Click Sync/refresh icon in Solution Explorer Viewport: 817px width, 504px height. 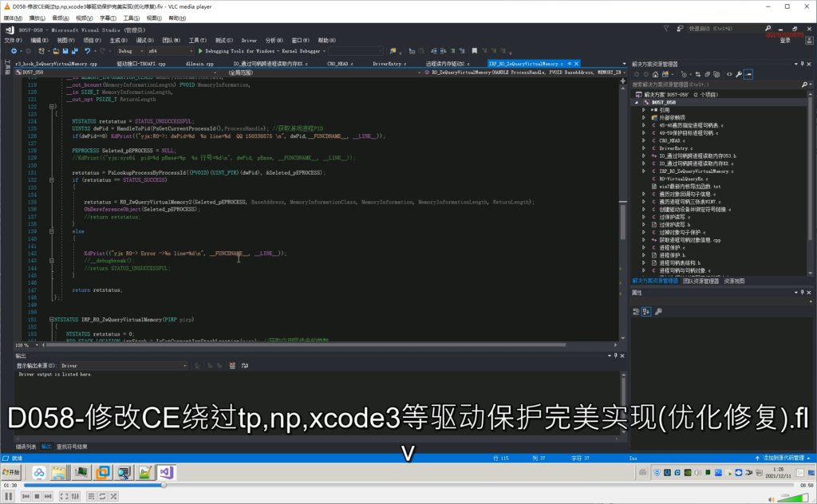699,74
